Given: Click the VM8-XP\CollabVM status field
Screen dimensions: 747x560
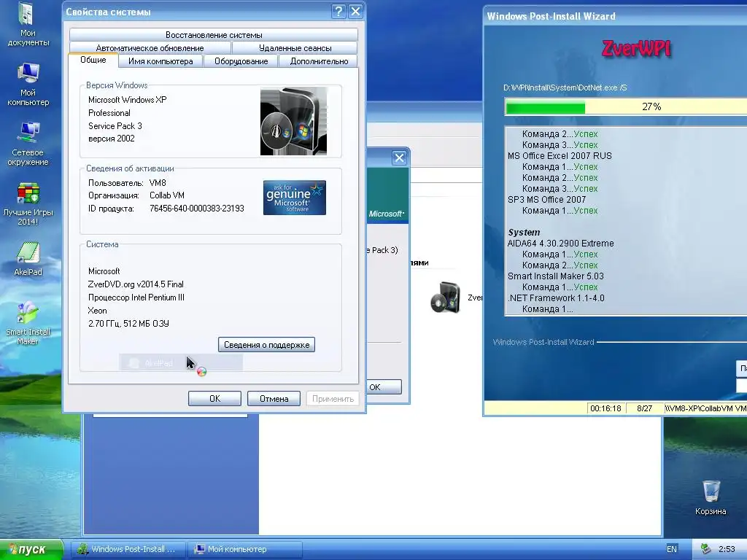Looking at the screenshot, I should [x=706, y=408].
